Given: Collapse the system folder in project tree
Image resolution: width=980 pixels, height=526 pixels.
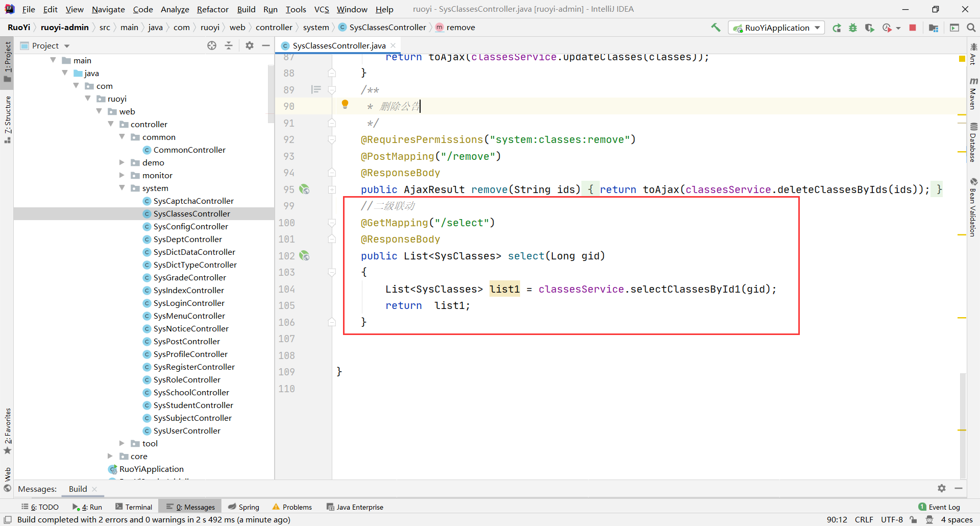Looking at the screenshot, I should [122, 188].
